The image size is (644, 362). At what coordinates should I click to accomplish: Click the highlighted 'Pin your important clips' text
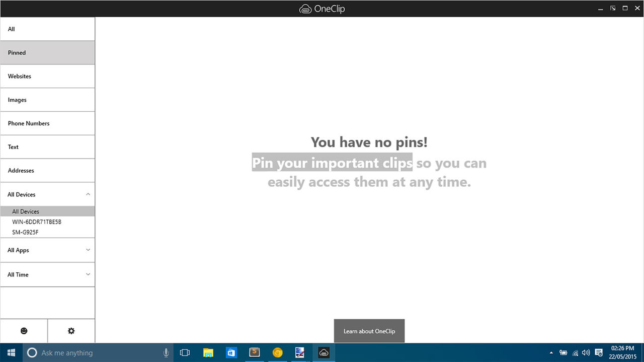[x=332, y=163]
